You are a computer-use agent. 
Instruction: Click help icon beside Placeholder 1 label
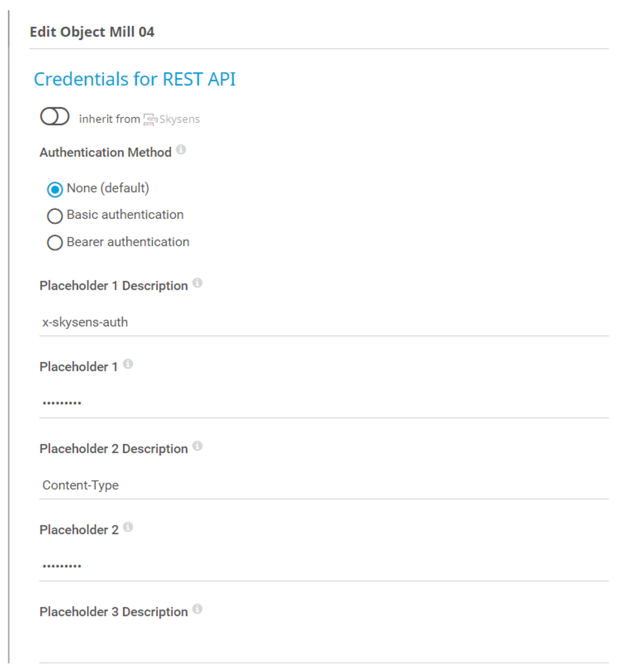click(128, 364)
